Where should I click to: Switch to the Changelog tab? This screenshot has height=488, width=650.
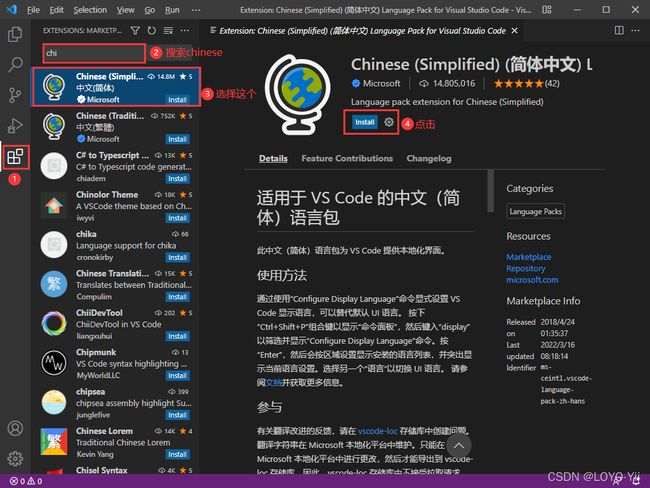[429, 158]
